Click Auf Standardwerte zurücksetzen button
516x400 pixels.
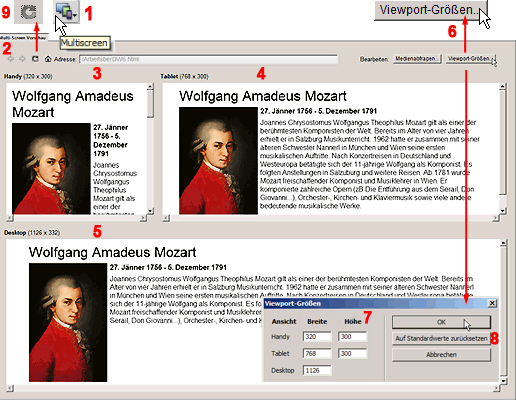click(441, 338)
